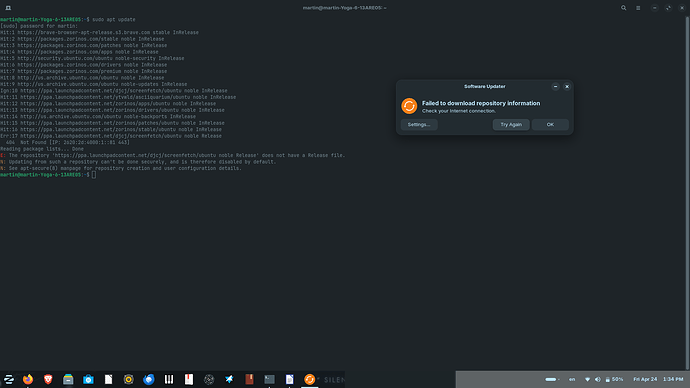
Task: Click the 'See apt-secure(8) manpage' line
Action: click(x=121, y=168)
